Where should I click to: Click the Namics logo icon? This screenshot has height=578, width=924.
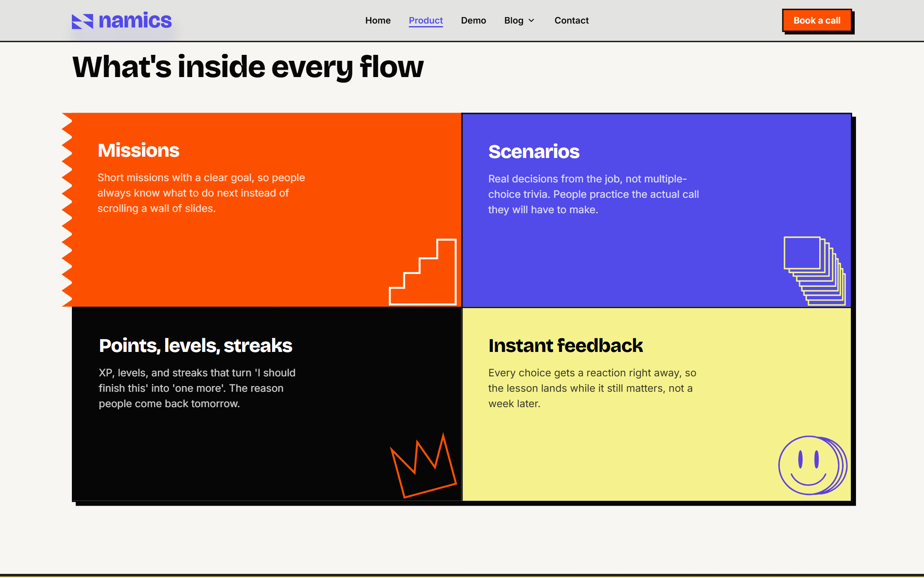(x=82, y=21)
